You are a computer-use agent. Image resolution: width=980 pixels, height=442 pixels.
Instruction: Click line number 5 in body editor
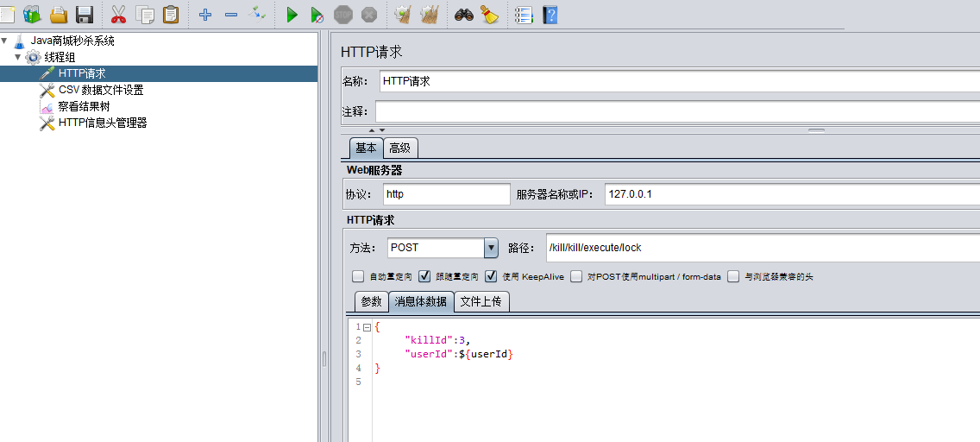(359, 382)
